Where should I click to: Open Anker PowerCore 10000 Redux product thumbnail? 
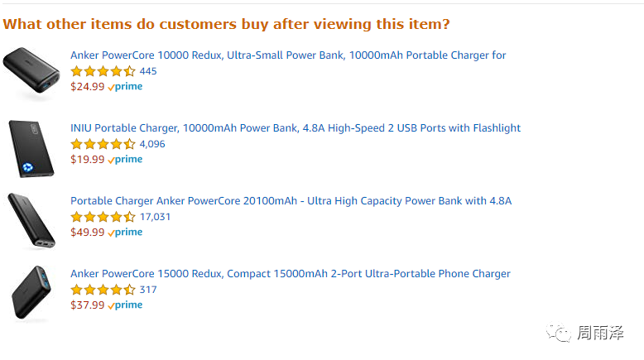click(x=31, y=72)
